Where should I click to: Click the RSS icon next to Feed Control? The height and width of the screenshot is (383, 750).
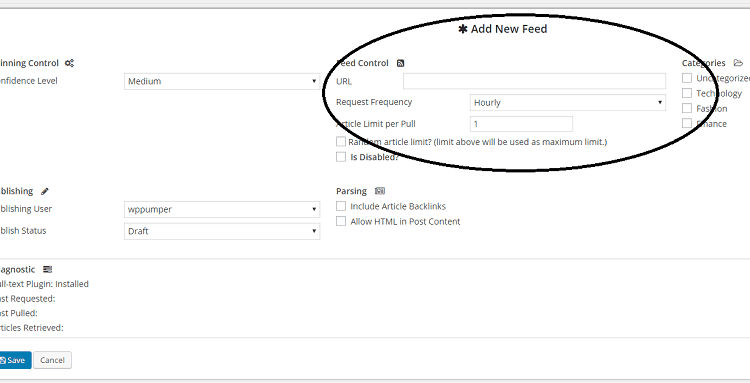(x=401, y=63)
